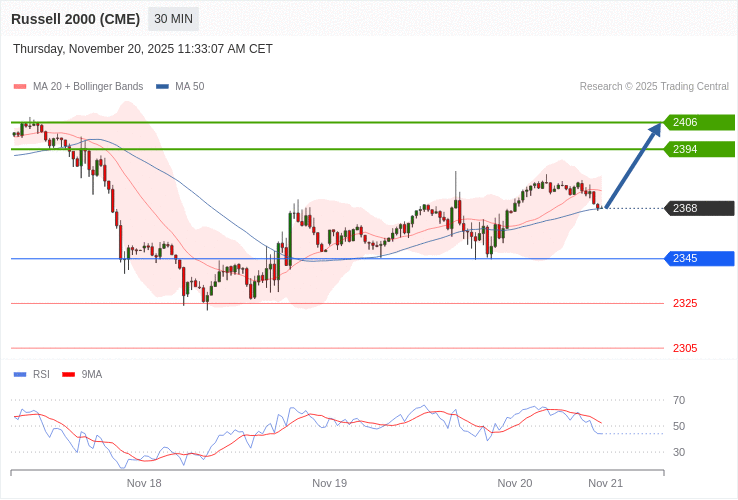The image size is (738, 500).
Task: Click the 30 MIN timeframe badge
Action: click(x=173, y=19)
